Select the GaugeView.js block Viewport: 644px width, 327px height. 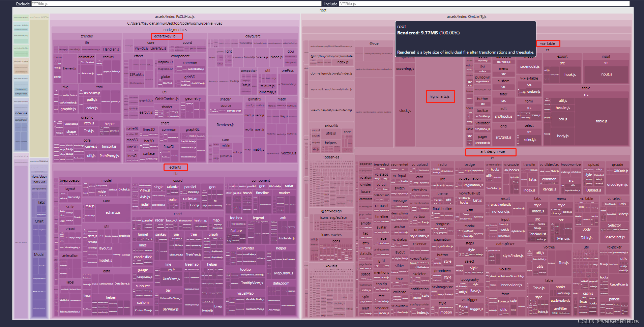144,277
